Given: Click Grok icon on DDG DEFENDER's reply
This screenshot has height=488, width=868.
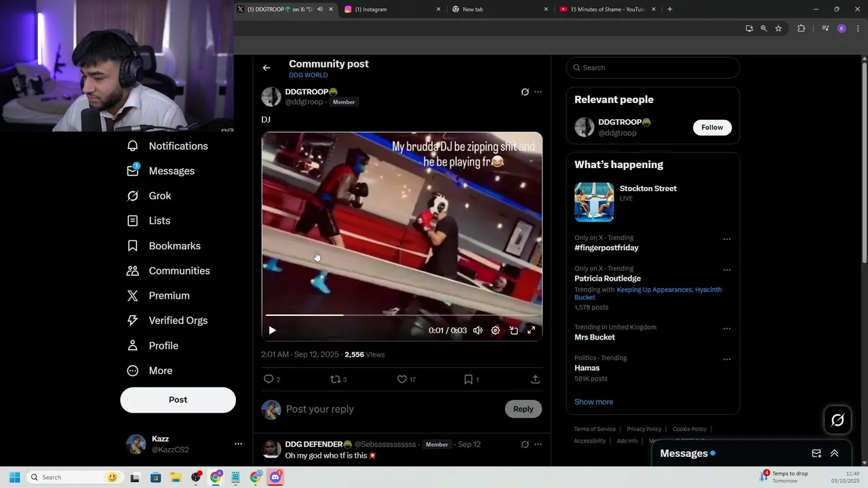Looking at the screenshot, I should point(525,445).
